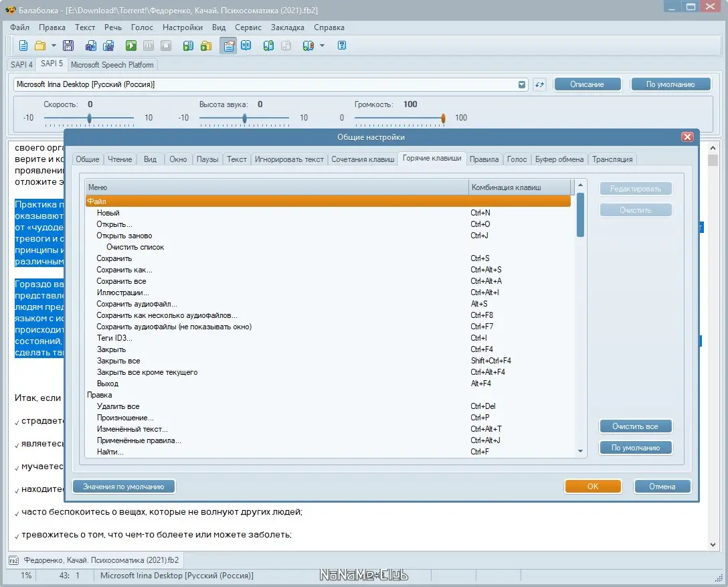Screen dimensions: 728x587
Task: Open the Сочетания клавиш tab
Action: point(363,159)
